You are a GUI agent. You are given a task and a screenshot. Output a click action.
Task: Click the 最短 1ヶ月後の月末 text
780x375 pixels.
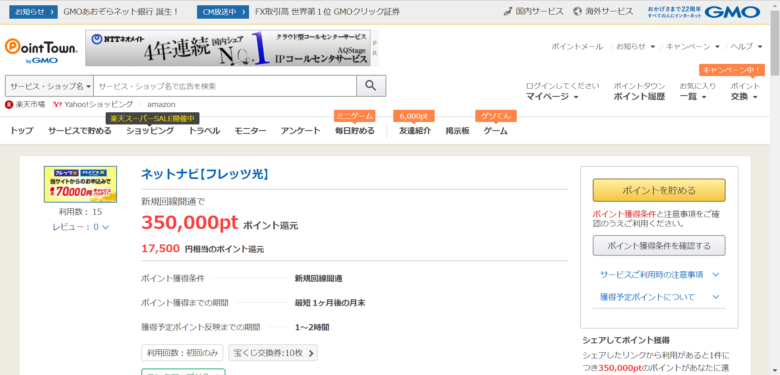(x=330, y=302)
